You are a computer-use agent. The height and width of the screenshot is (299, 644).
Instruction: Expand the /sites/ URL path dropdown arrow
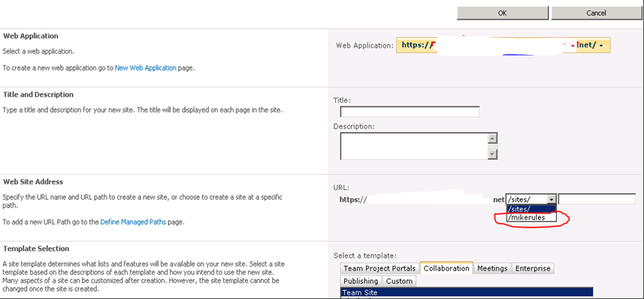point(551,199)
